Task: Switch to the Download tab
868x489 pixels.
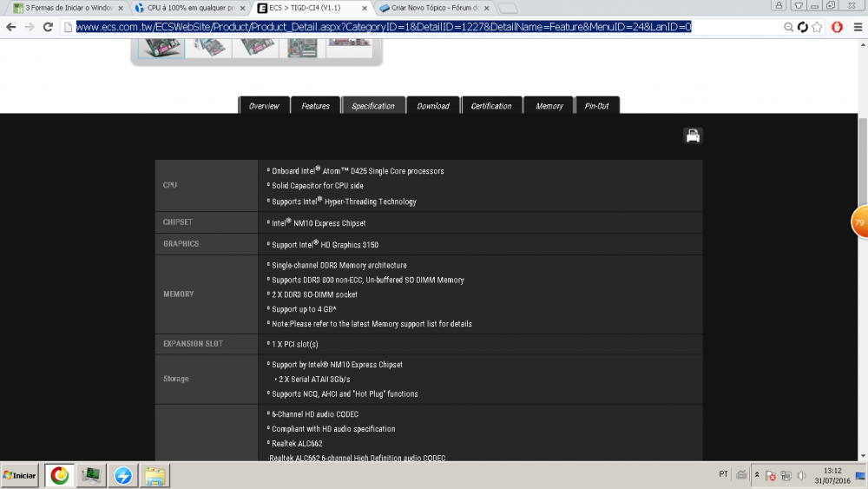Action: tap(433, 106)
